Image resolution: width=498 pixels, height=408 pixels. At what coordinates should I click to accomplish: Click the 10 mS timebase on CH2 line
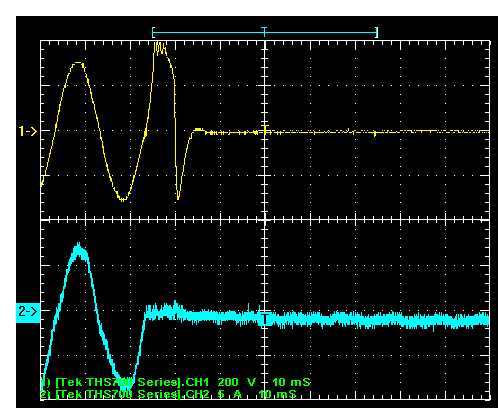tap(277, 394)
